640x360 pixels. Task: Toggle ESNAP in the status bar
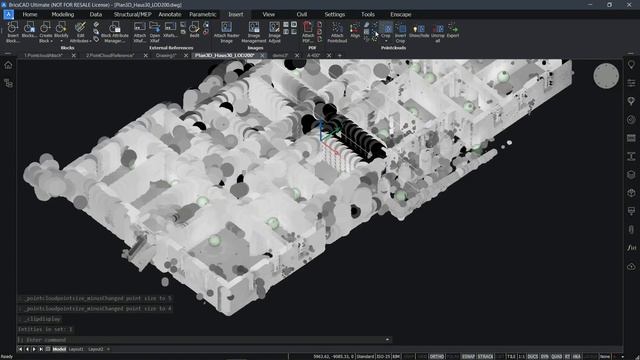pyautogui.click(x=468, y=356)
